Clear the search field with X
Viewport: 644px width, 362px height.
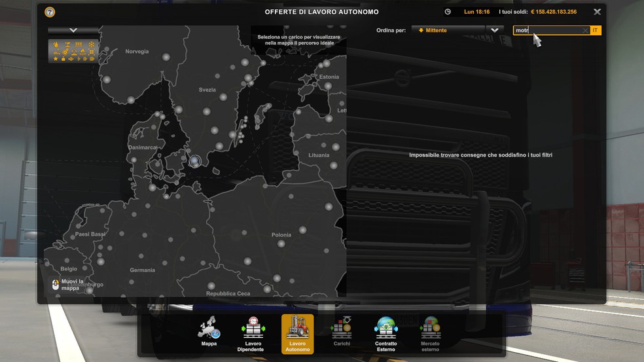tap(585, 31)
